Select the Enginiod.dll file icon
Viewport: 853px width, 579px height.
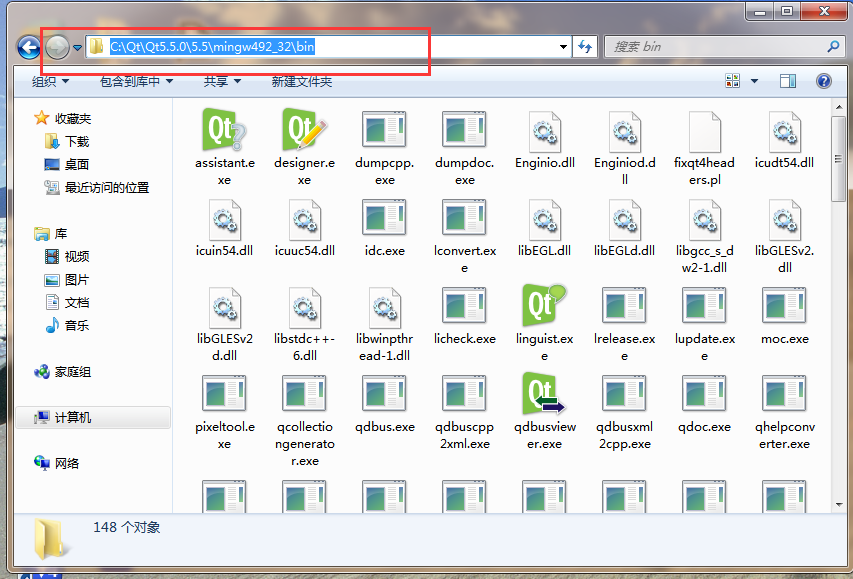(x=625, y=132)
